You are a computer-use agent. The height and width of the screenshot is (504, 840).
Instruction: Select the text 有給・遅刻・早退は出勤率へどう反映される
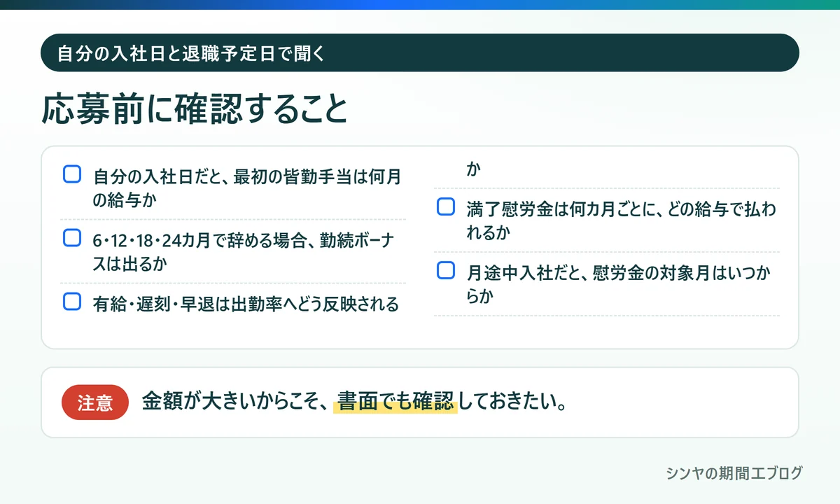tap(246, 304)
